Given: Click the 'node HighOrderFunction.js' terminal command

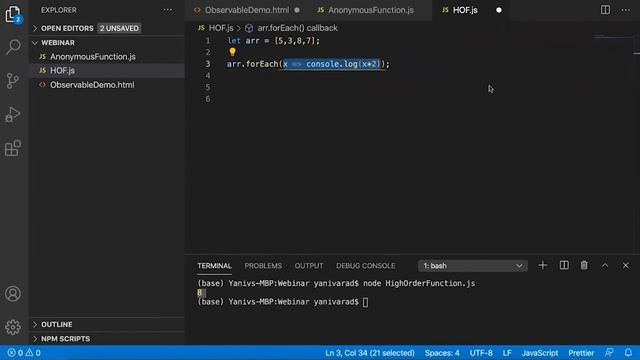Looking at the screenshot, I should (419, 283).
